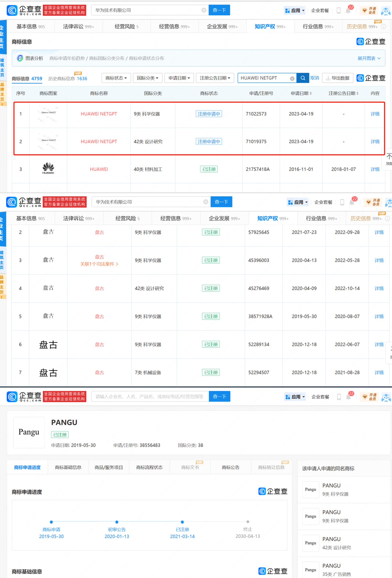
Task: Toggle sorting on the 注册公告日期 column
Action: coord(358,93)
